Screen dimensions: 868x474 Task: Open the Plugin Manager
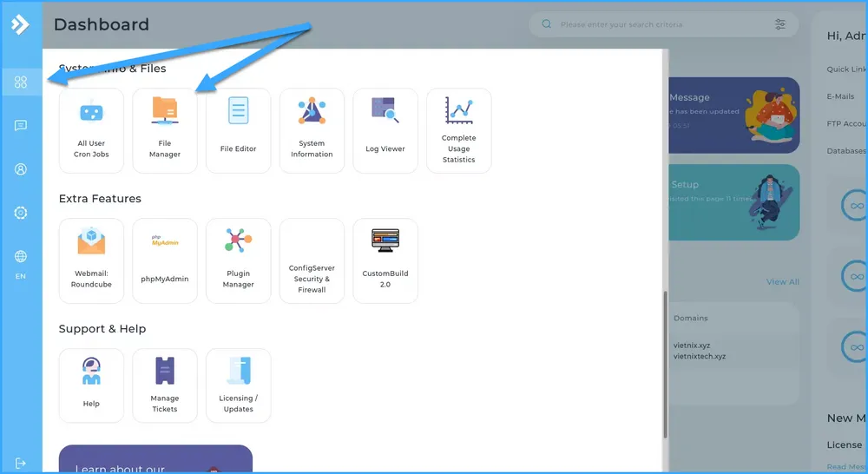tap(238, 260)
